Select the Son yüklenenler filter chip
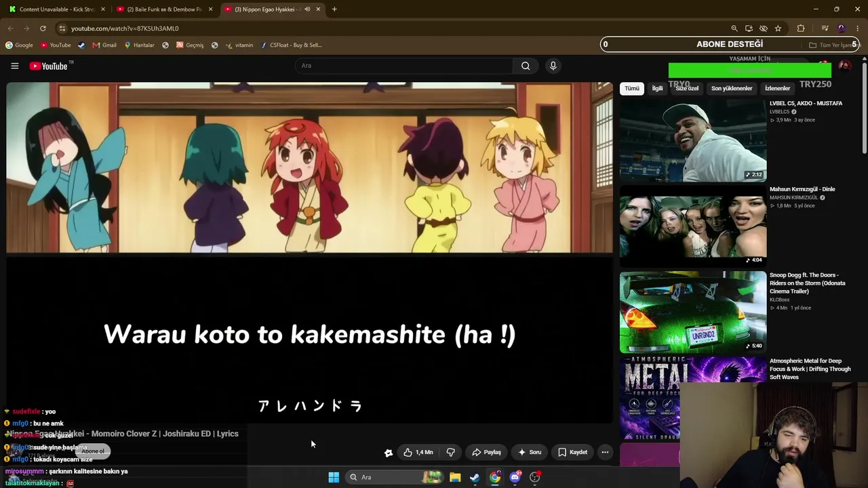 (732, 89)
